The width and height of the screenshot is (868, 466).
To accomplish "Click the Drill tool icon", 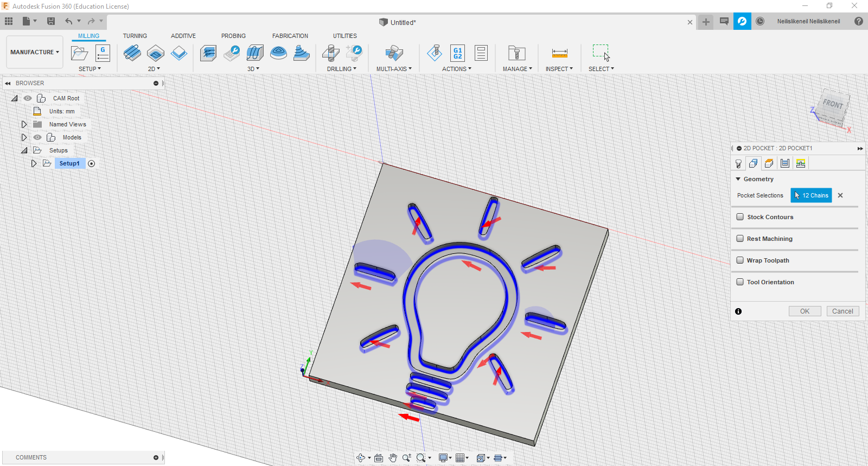I will [x=331, y=53].
